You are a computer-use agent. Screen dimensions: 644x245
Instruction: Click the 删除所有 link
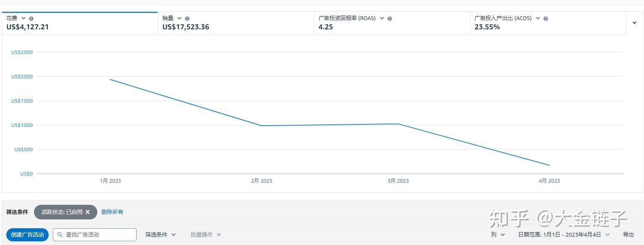point(112,212)
